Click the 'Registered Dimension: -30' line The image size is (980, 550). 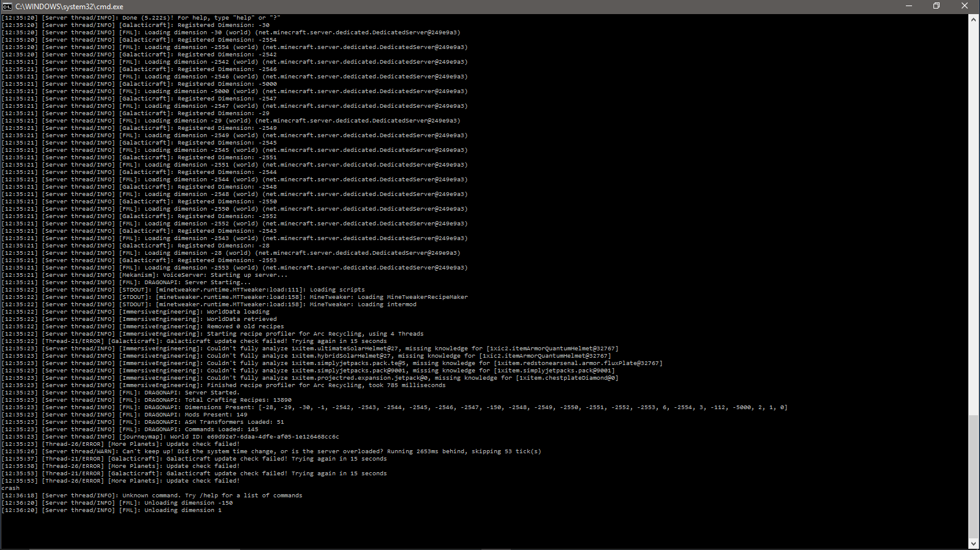click(x=135, y=25)
